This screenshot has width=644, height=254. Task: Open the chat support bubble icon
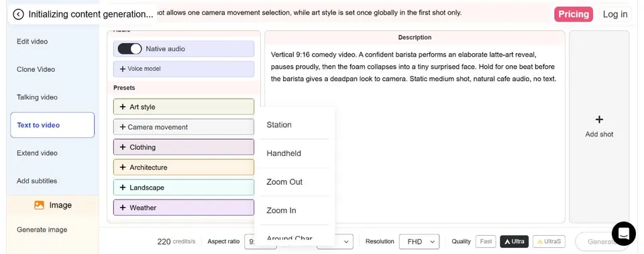point(623,233)
